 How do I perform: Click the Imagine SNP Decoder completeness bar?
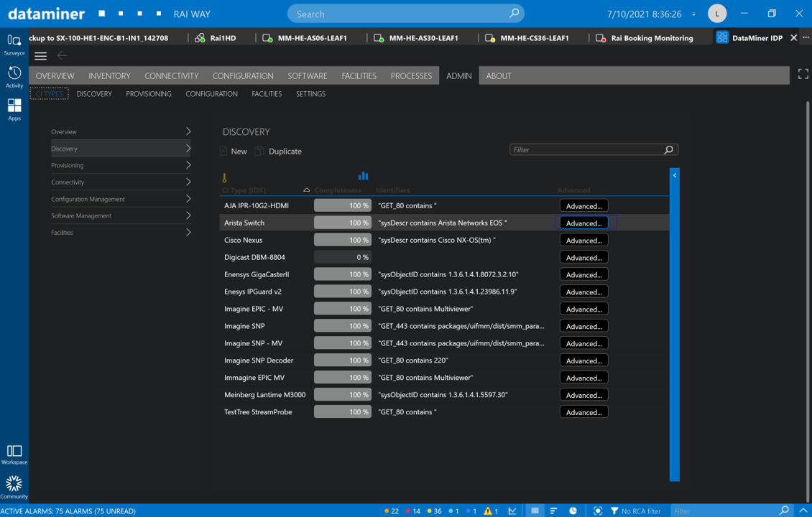(342, 360)
